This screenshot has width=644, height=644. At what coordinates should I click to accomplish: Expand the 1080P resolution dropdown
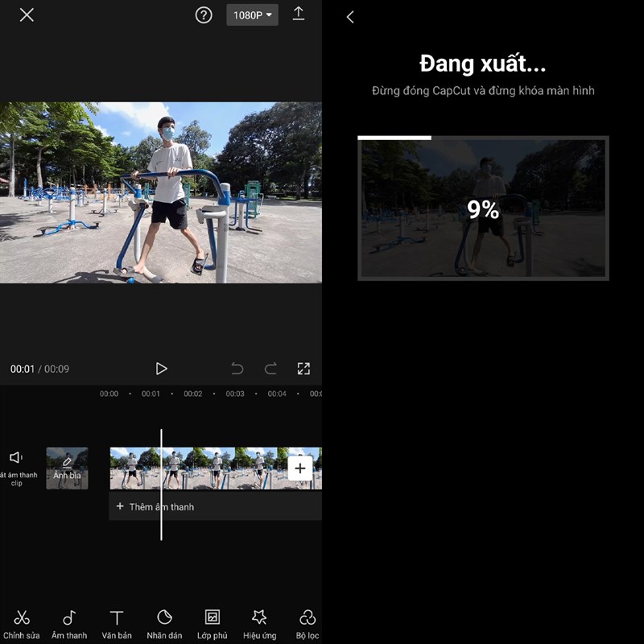tap(252, 14)
